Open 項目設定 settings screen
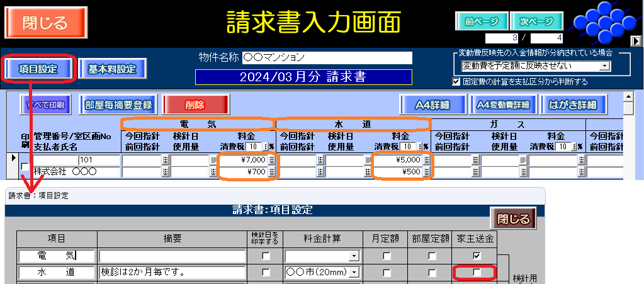 point(40,69)
